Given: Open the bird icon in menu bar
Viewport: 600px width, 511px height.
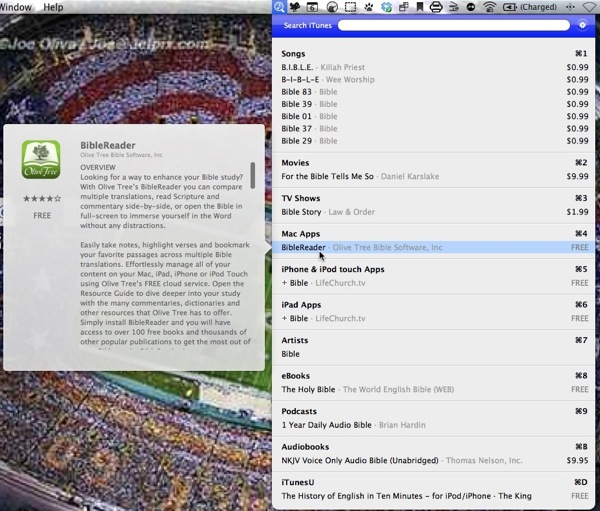Looking at the screenshot, I should pyautogui.click(x=295, y=7).
